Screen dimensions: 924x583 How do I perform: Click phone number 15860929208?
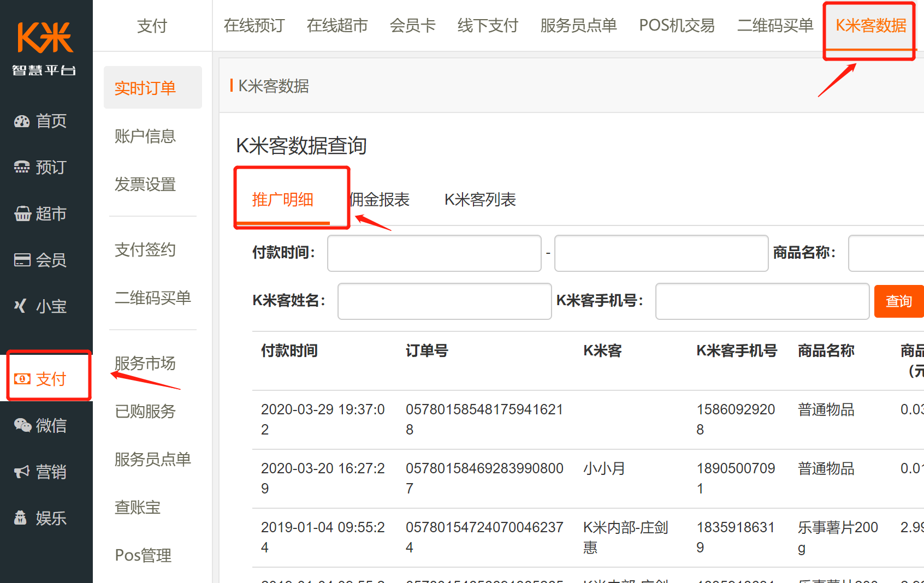736,419
